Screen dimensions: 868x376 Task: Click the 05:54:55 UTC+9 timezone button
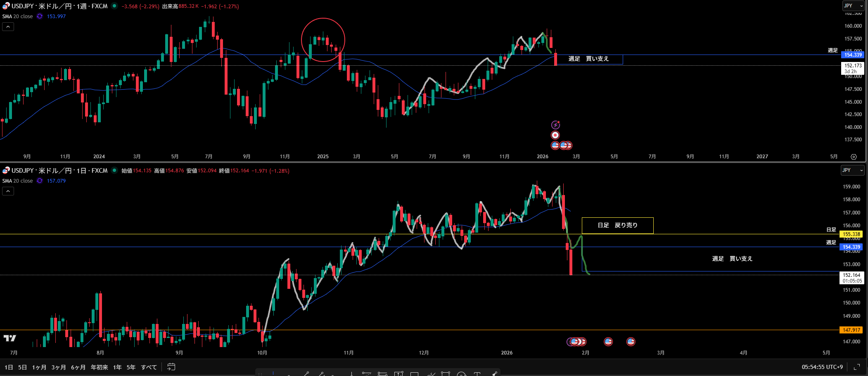pos(822,367)
